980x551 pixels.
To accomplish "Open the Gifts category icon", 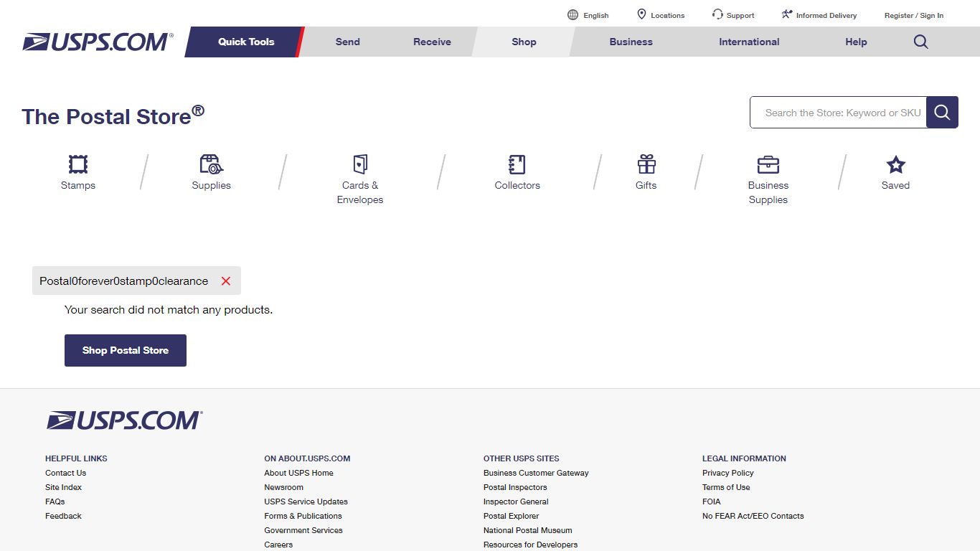I will (646, 164).
